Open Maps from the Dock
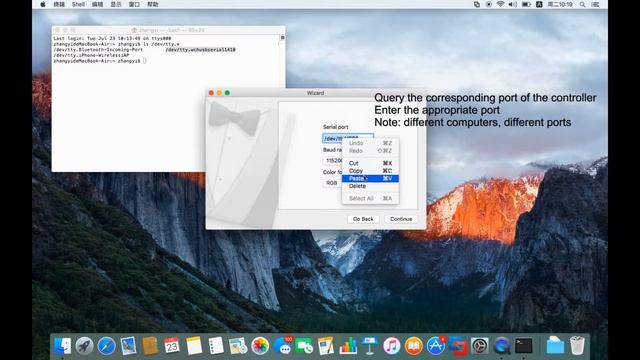This screenshot has height=360, width=640. (x=238, y=346)
